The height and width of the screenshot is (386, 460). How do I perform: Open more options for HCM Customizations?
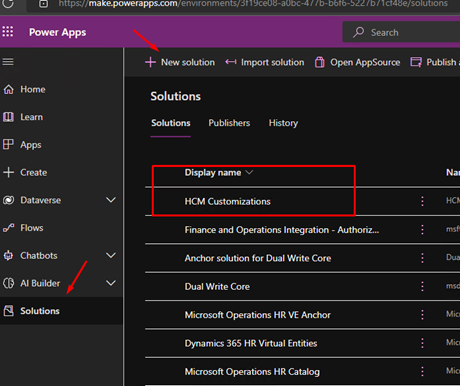pyautogui.click(x=422, y=201)
